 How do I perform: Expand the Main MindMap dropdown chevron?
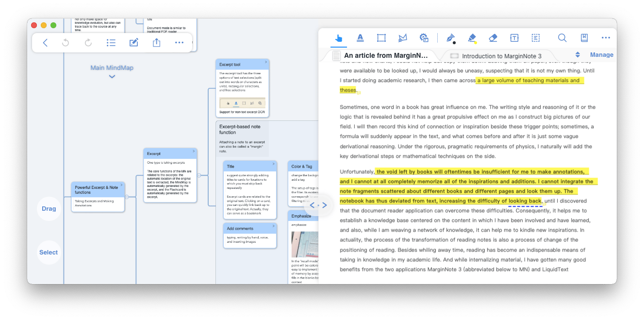point(112,76)
